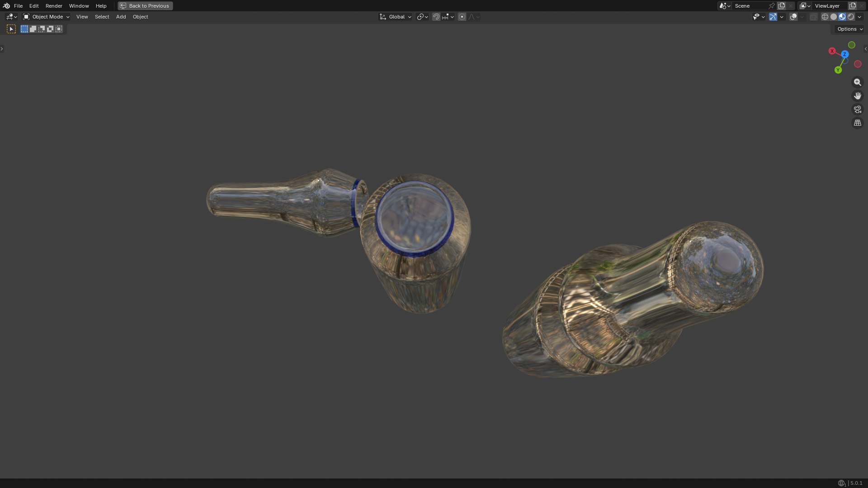Open the snapping options dropdown
Image resolution: width=868 pixels, height=488 pixels.
[448, 17]
